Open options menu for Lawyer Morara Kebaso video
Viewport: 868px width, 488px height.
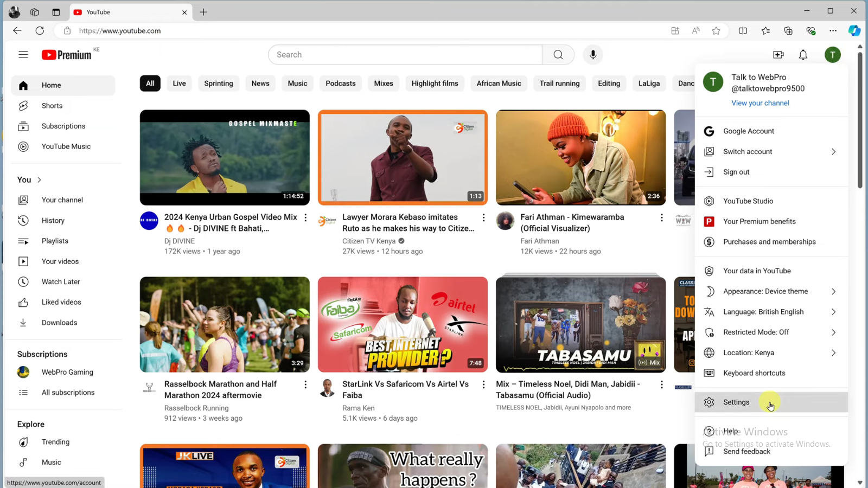pos(483,217)
